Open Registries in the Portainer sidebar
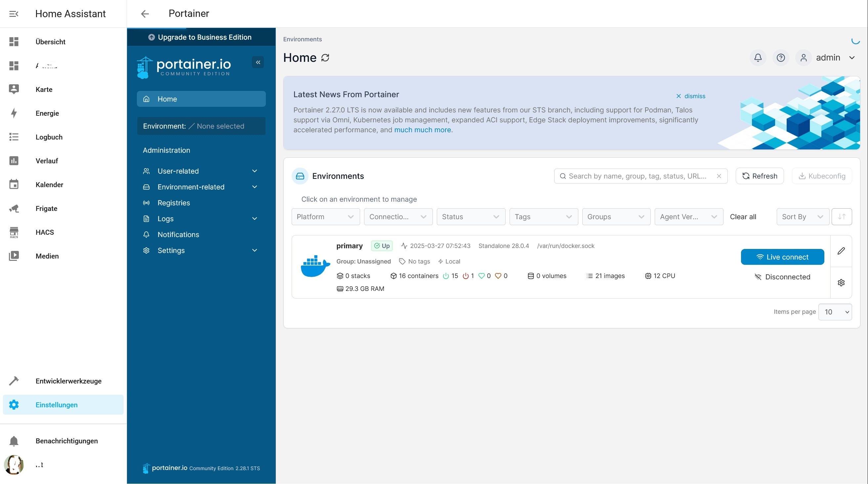This screenshot has height=484, width=868. [174, 203]
